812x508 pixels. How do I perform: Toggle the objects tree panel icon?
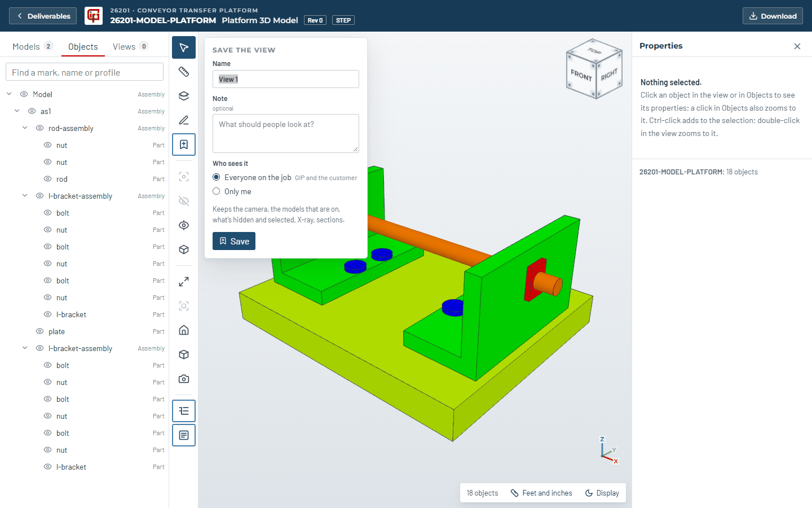point(184,411)
